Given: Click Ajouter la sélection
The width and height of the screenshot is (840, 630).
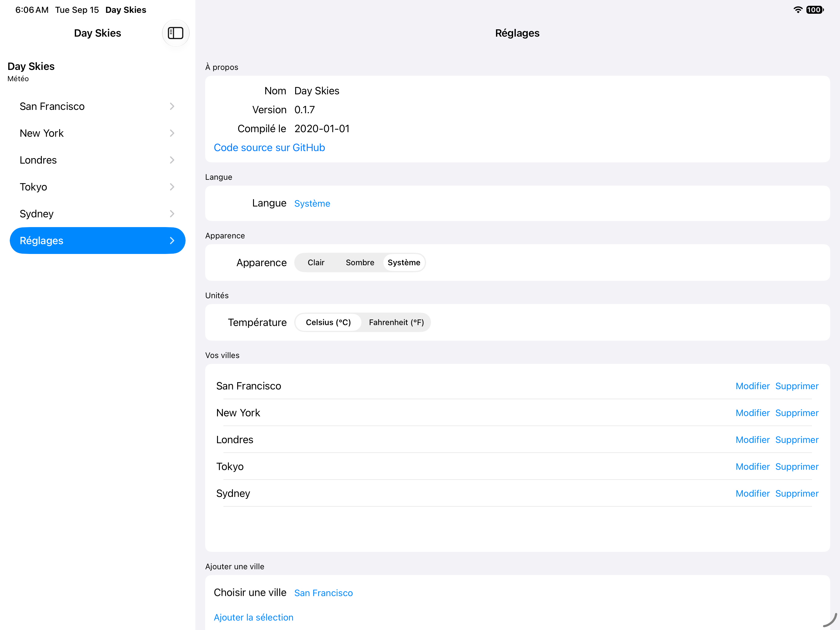Looking at the screenshot, I should pyautogui.click(x=253, y=617).
